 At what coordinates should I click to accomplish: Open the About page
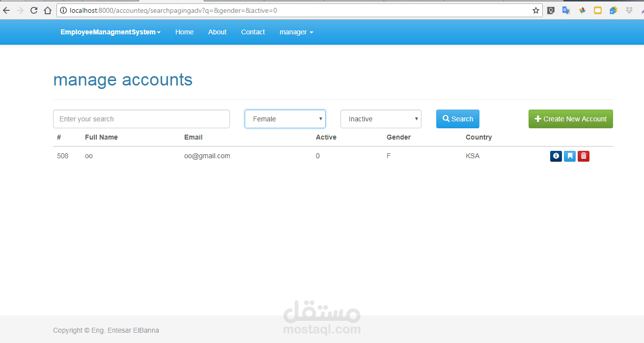217,32
